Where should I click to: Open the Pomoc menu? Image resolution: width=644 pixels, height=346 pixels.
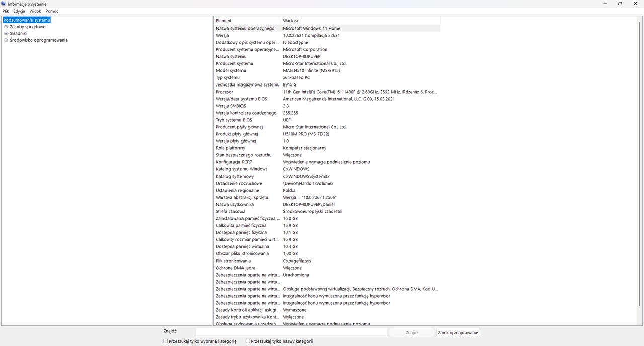[52, 11]
